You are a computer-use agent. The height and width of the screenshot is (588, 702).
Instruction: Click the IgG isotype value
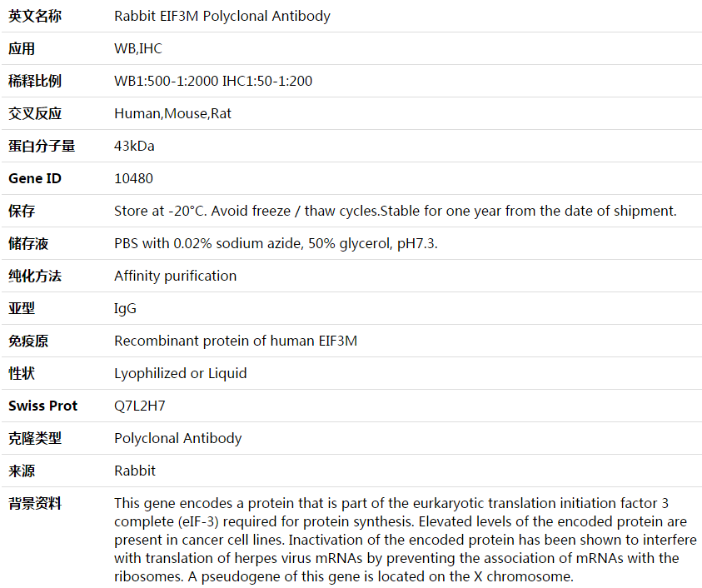click(x=125, y=308)
